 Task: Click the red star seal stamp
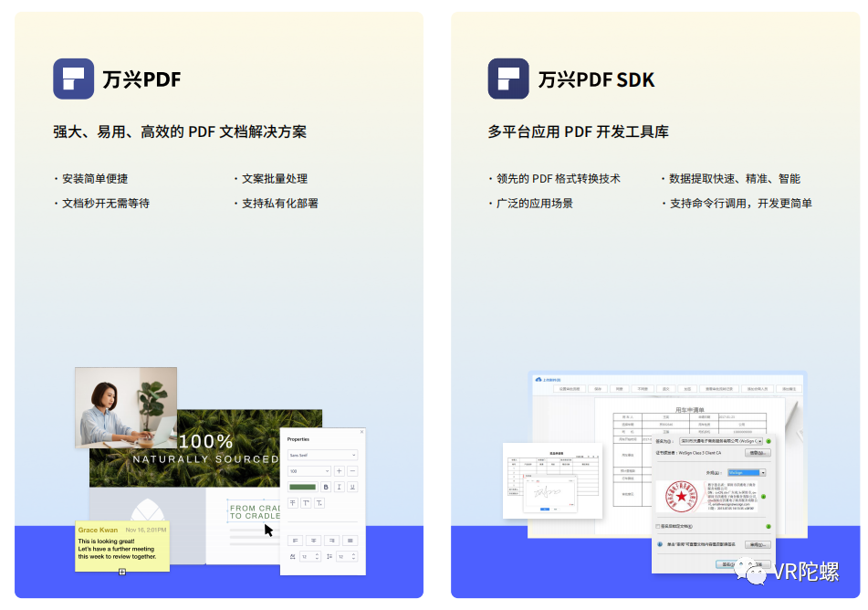click(x=682, y=497)
